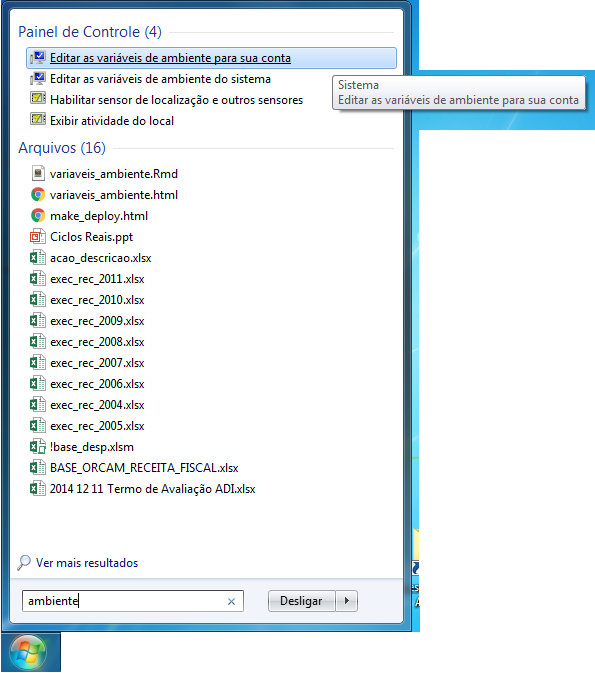This screenshot has width=595, height=673.
Task: Click Excel icon for acao_descricao.xlsx
Action: tap(38, 258)
